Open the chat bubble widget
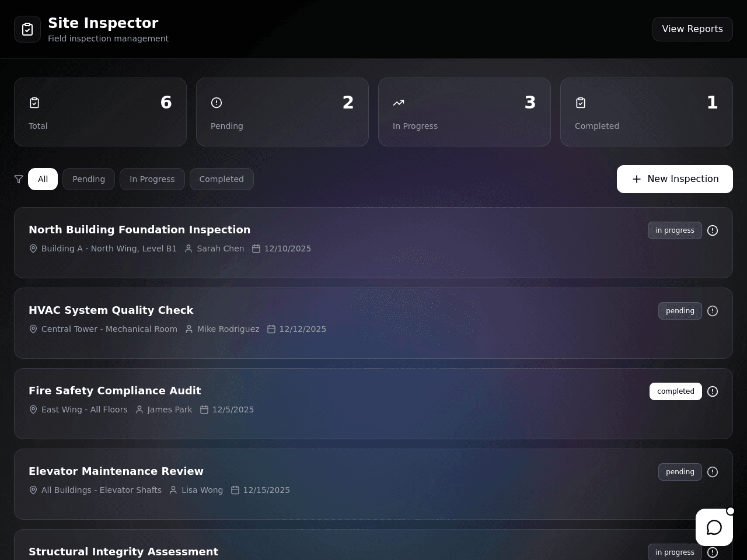The width and height of the screenshot is (747, 560). pos(714,527)
